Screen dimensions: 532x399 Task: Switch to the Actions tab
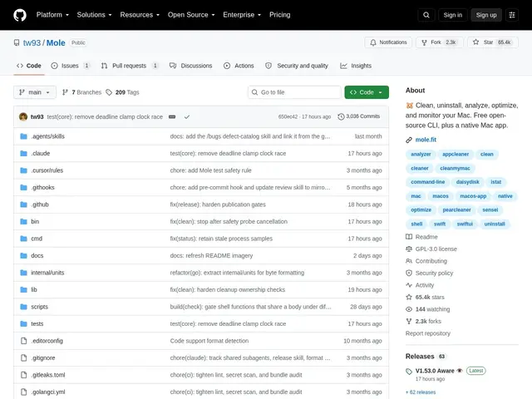(x=239, y=66)
